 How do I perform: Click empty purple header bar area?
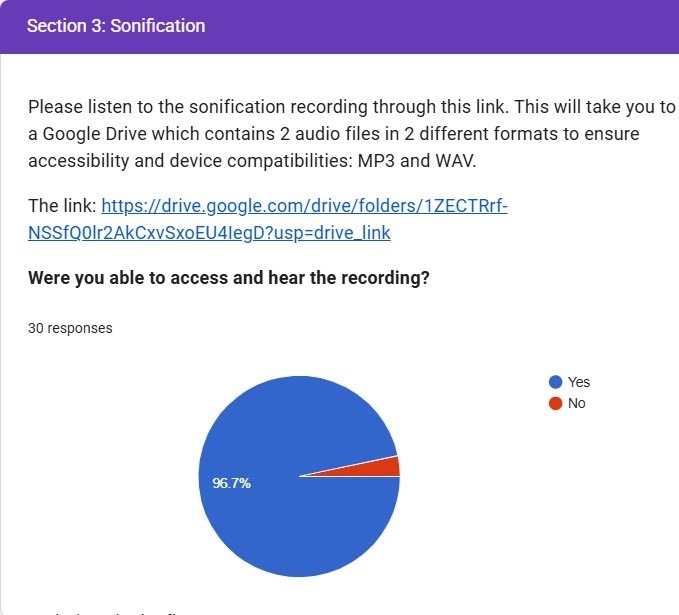pyautogui.click(x=450, y=26)
